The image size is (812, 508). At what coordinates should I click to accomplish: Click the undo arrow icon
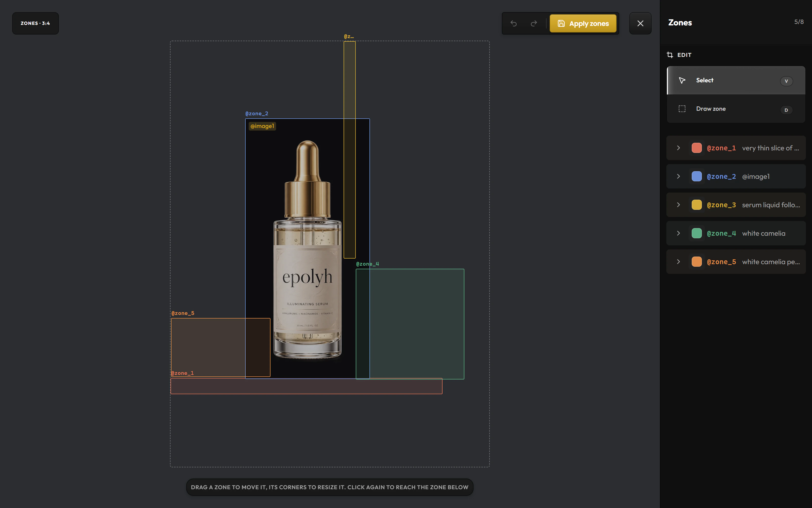click(x=513, y=24)
